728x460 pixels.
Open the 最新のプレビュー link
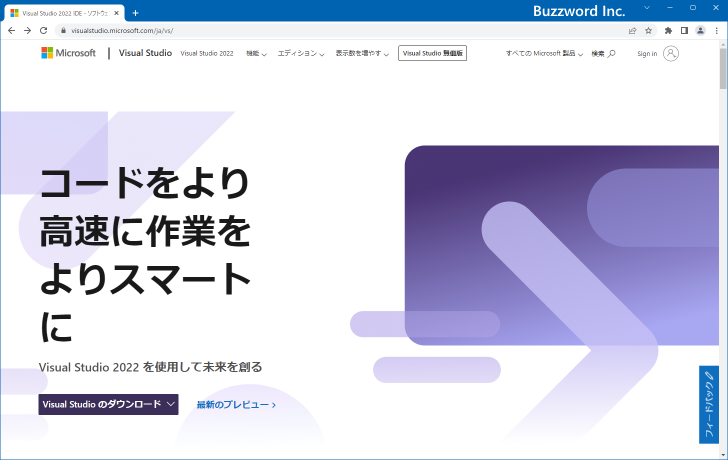236,405
